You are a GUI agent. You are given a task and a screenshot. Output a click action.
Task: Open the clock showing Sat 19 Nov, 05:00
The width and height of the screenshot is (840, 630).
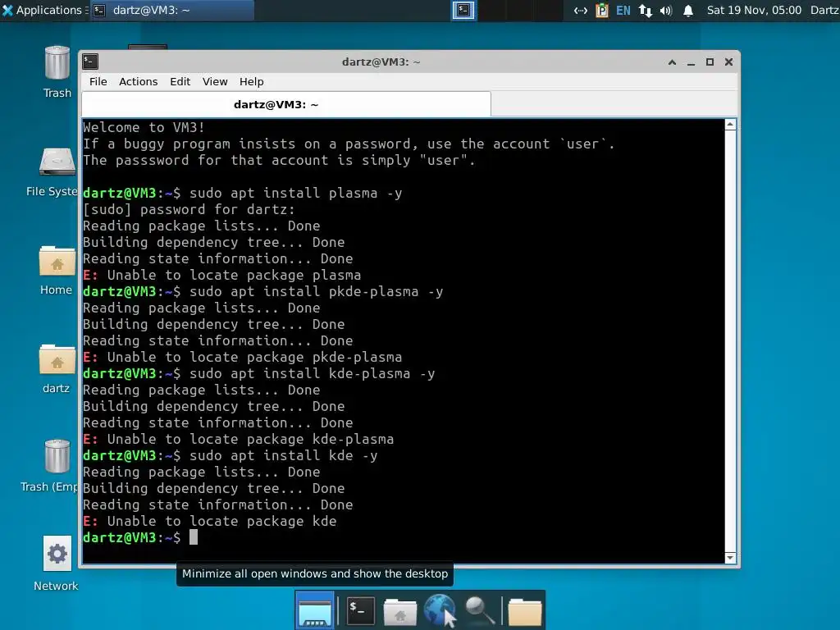[x=754, y=10]
